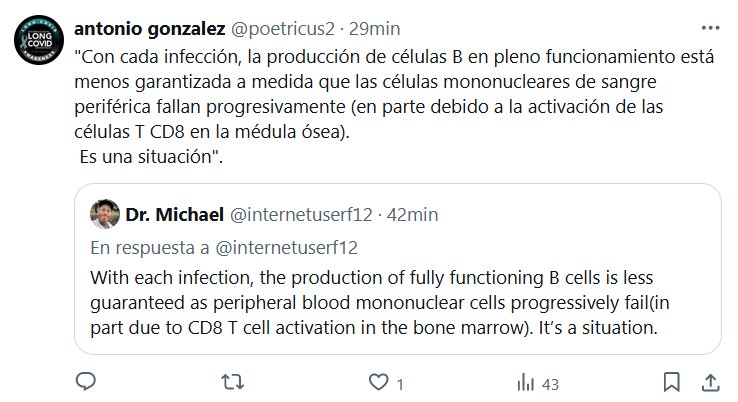The width and height of the screenshot is (738, 402).
Task: Click the 43 views count
Action: (548, 383)
